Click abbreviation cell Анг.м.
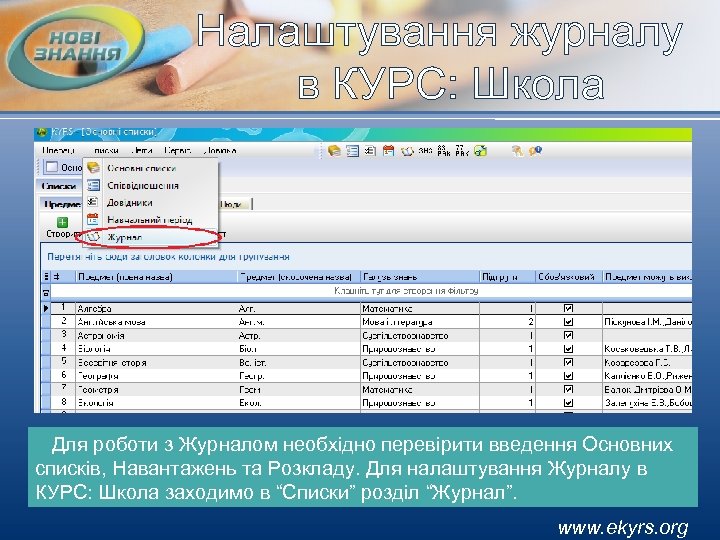 click(x=298, y=322)
